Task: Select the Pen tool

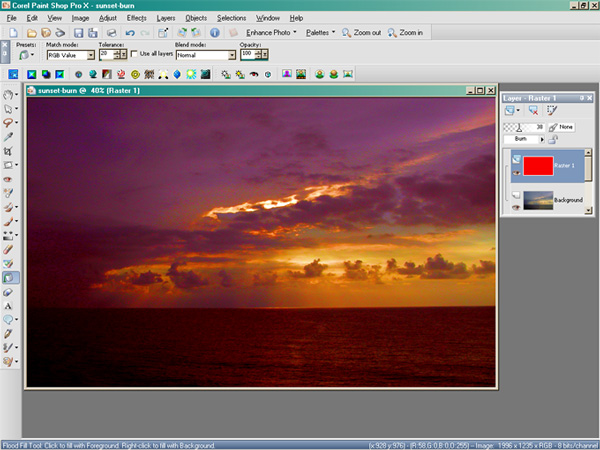Action: click(8, 333)
